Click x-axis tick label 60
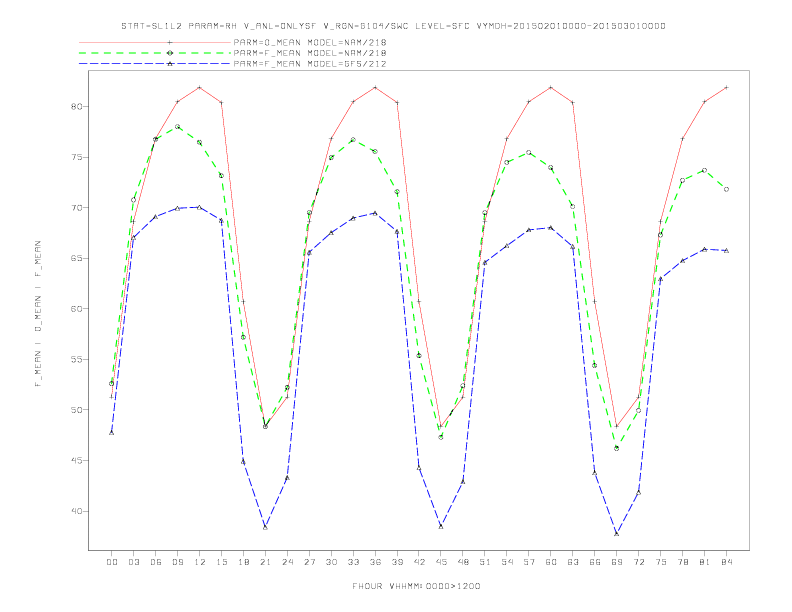 [551, 562]
